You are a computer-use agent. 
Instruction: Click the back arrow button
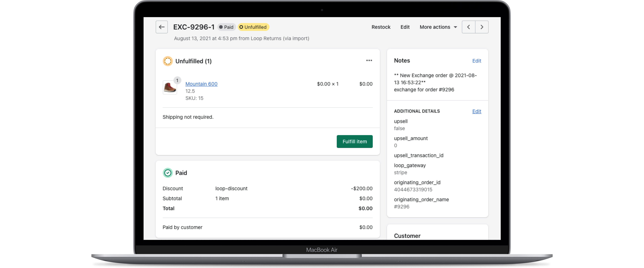162,27
